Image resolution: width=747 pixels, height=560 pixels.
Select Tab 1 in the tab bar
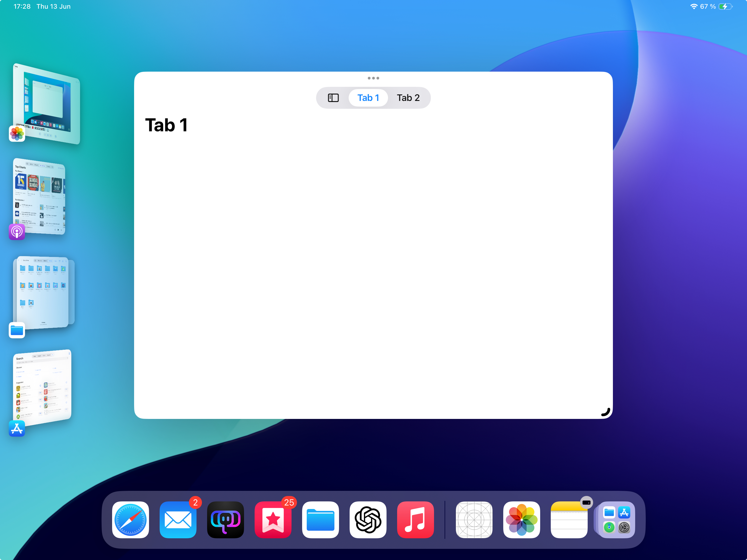click(368, 98)
